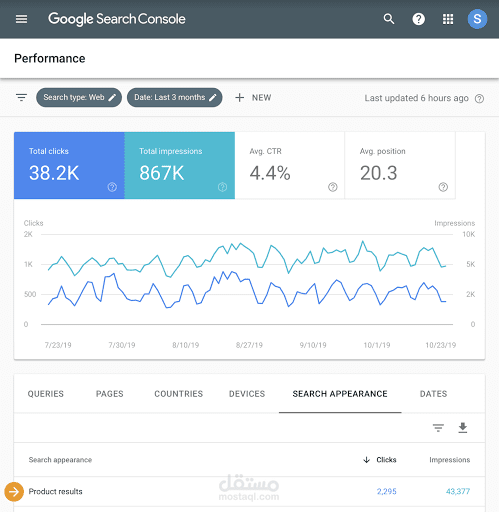The height and width of the screenshot is (512, 499).
Task: Click the table filter rows icon
Action: [x=438, y=428]
